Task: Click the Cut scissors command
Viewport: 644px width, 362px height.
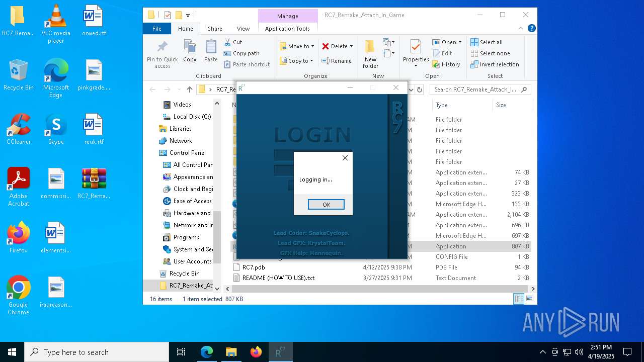Action: (233, 42)
